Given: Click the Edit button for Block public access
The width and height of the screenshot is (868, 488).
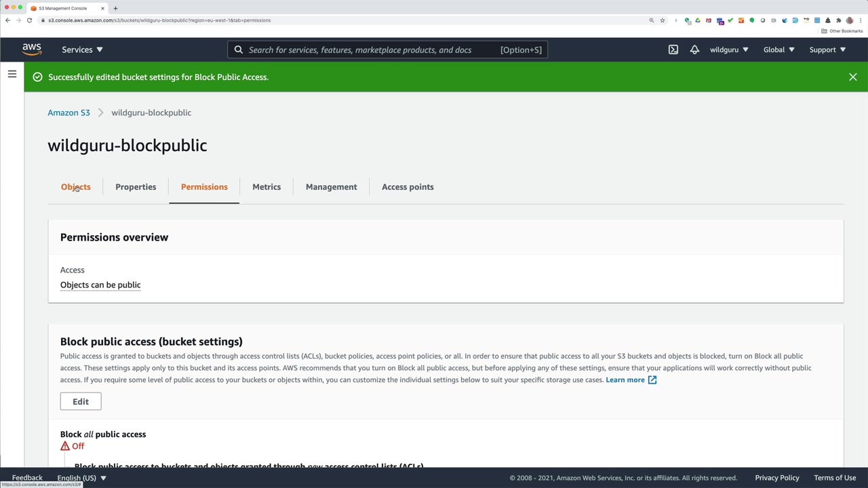Looking at the screenshot, I should (81, 401).
